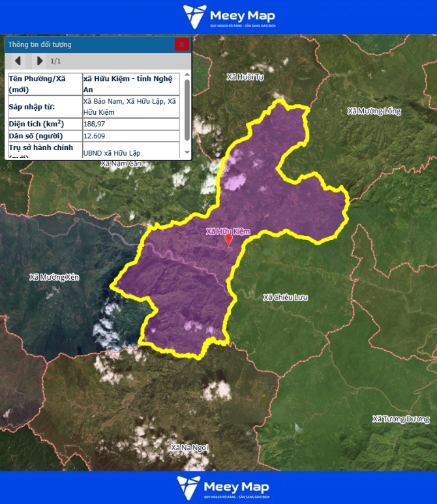The image size is (437, 504).
Task: Click the Dân số value 12.609 cell
Action: (130, 136)
